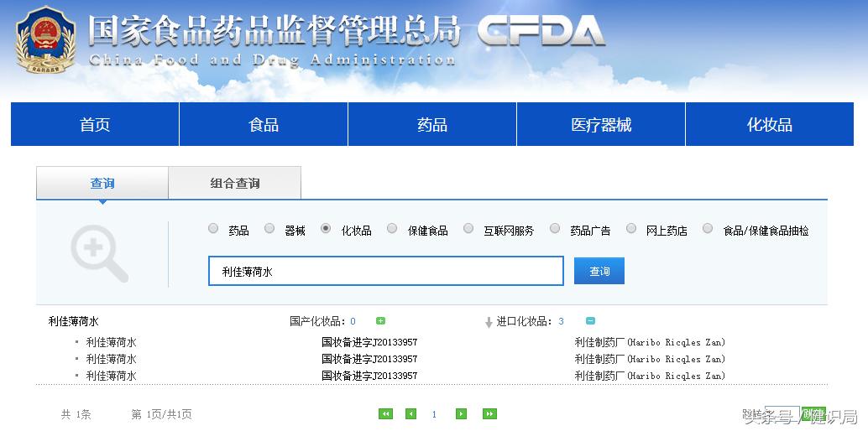
Task: Click second 利佳制药厂 manufacturer entry
Action: click(650, 359)
